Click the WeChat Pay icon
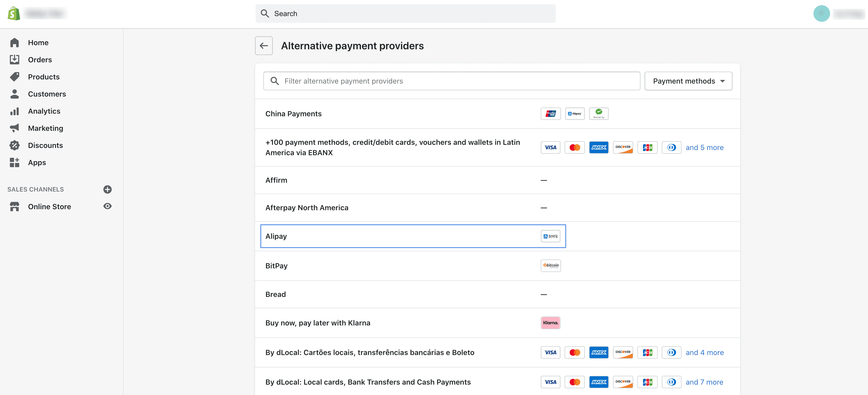The image size is (868, 395). point(599,114)
